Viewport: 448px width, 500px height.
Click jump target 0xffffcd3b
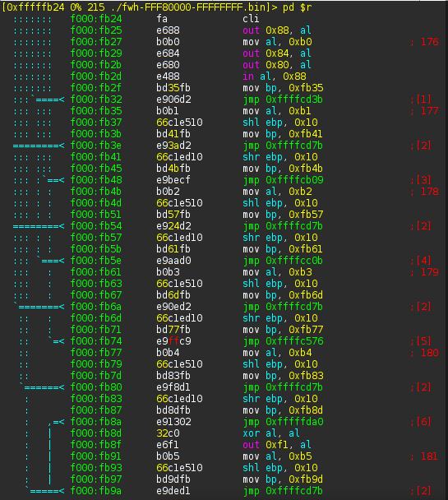(x=294, y=100)
